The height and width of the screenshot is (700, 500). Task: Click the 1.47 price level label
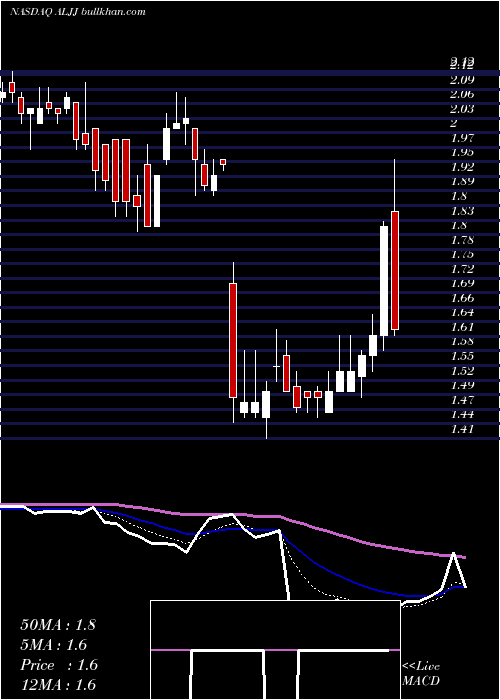click(462, 400)
